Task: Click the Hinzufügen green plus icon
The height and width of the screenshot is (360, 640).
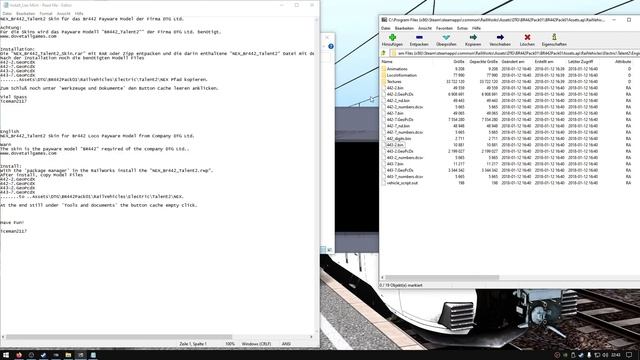Action: 392,38
